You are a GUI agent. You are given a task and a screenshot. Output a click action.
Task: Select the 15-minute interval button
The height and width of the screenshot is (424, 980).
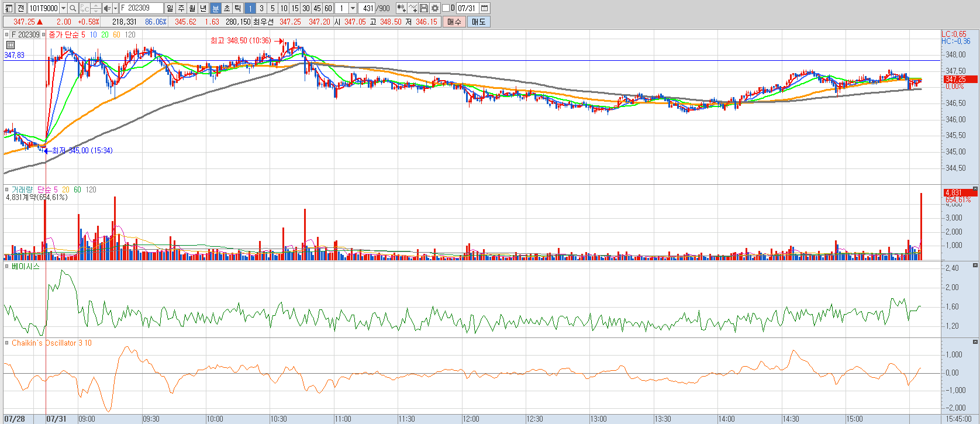[x=295, y=8]
